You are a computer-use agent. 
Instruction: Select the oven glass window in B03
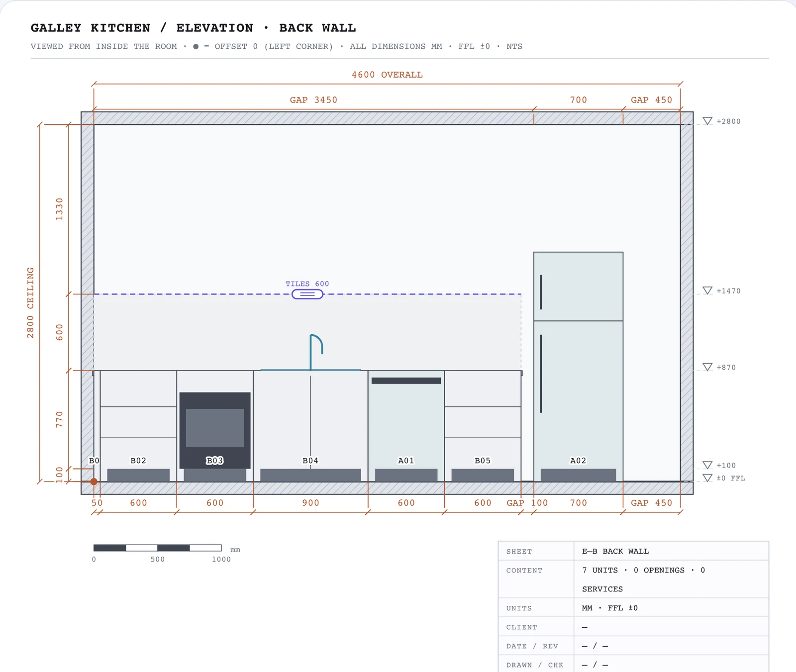click(x=215, y=428)
